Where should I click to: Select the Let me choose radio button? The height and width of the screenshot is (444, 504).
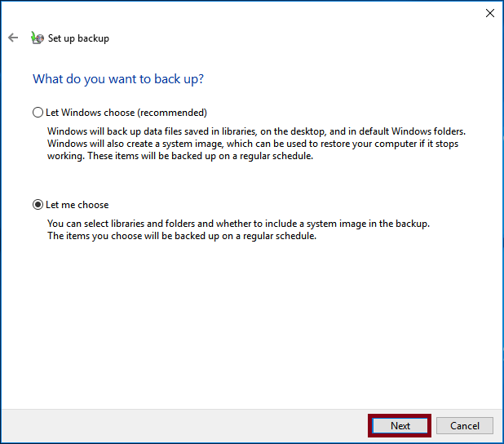[x=38, y=205]
